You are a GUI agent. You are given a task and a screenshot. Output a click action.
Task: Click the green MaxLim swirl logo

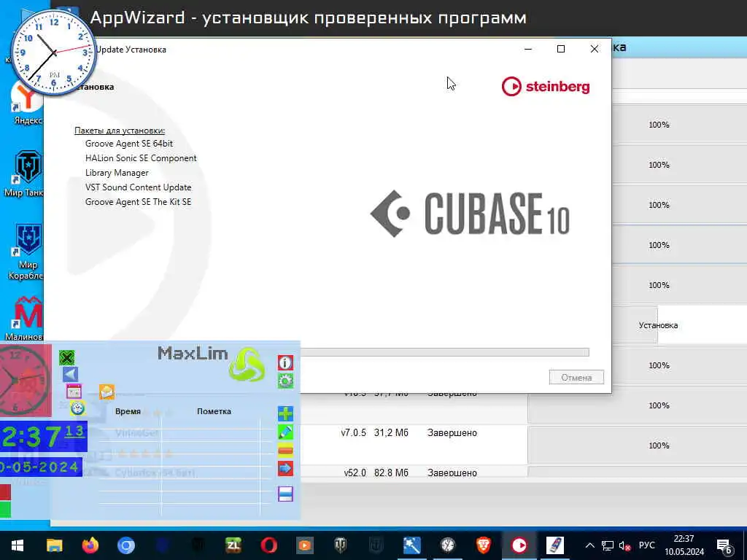click(247, 365)
